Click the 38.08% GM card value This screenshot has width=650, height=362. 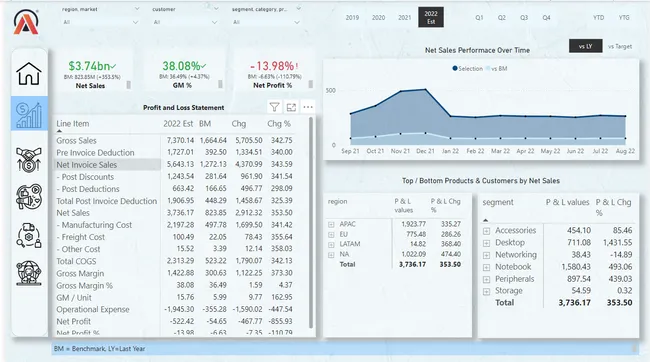point(182,66)
